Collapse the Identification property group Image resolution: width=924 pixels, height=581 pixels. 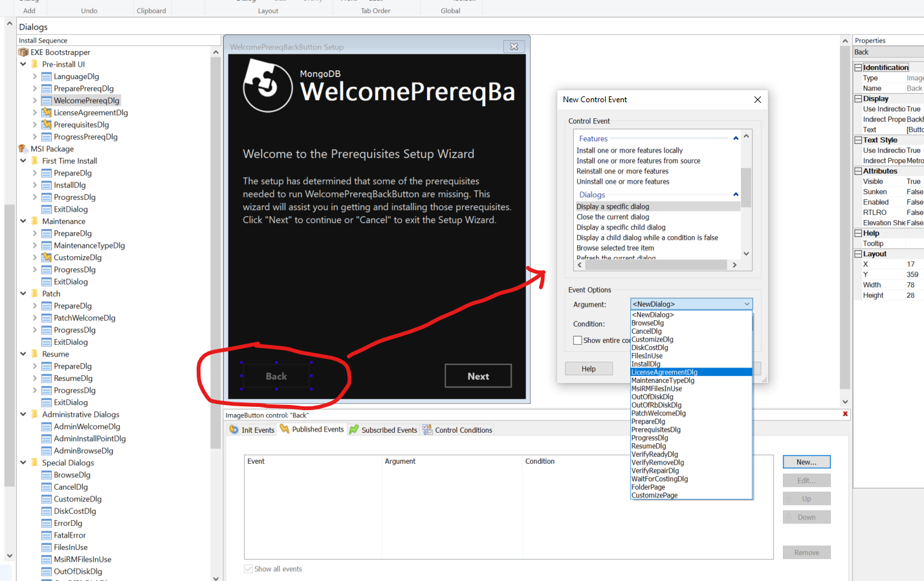coord(858,67)
